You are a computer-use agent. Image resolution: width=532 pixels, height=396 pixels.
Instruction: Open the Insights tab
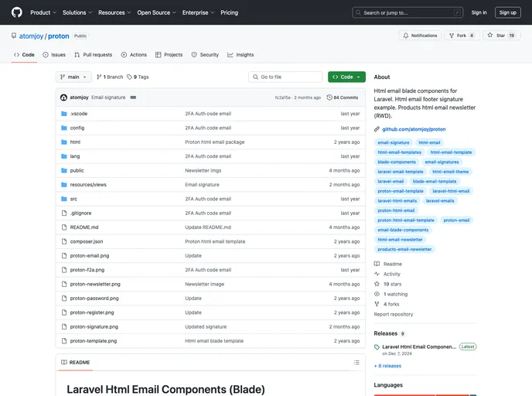pyautogui.click(x=240, y=55)
